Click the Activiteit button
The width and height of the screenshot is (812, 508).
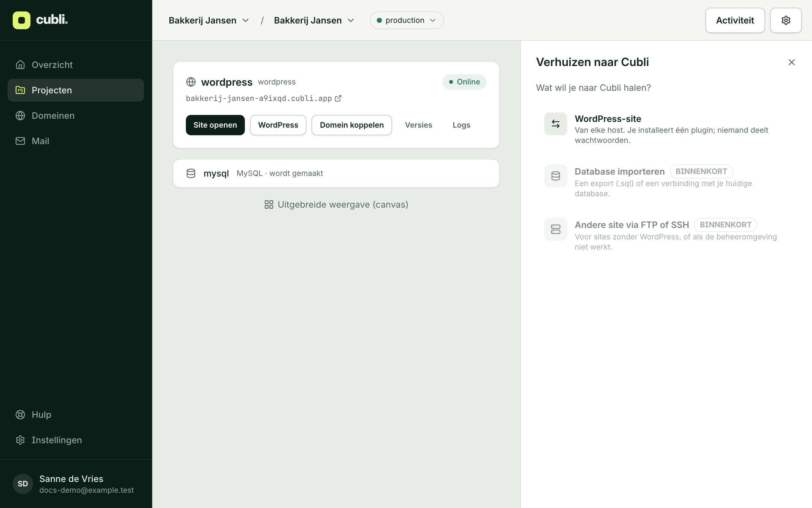pos(735,21)
